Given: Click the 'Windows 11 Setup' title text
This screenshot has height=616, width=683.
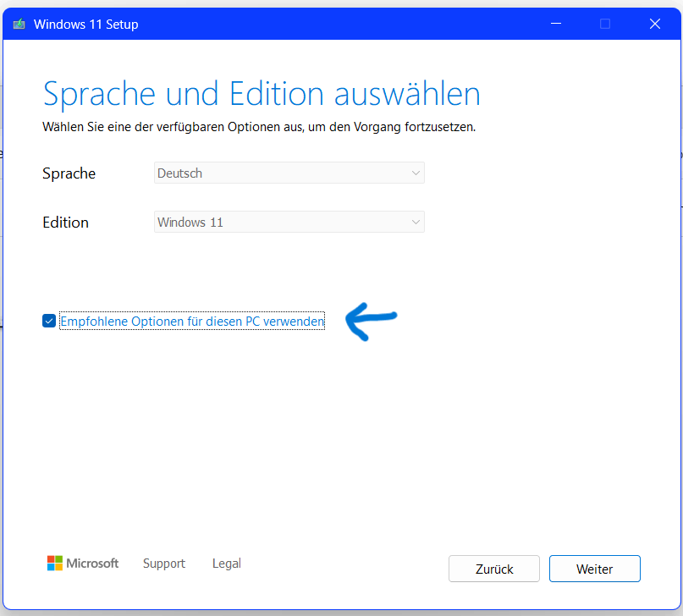Looking at the screenshot, I should coord(85,25).
